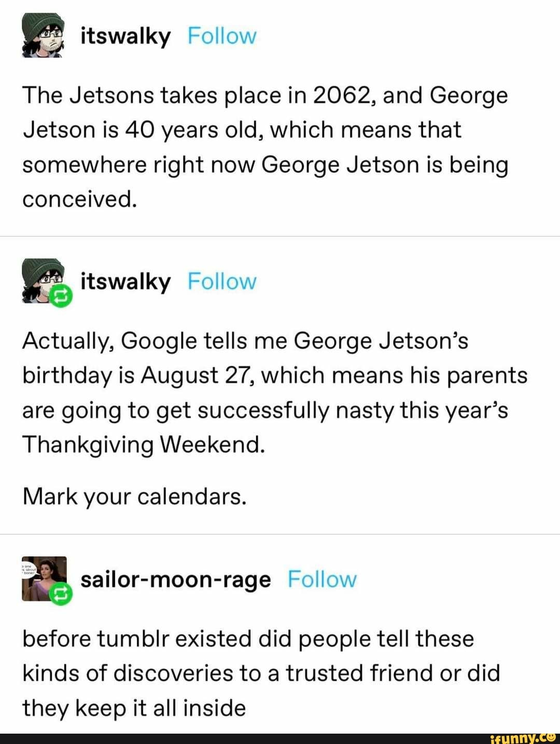Click the beanie character profile picture at top
Image resolution: width=560 pixels, height=744 pixels.
tap(41, 36)
